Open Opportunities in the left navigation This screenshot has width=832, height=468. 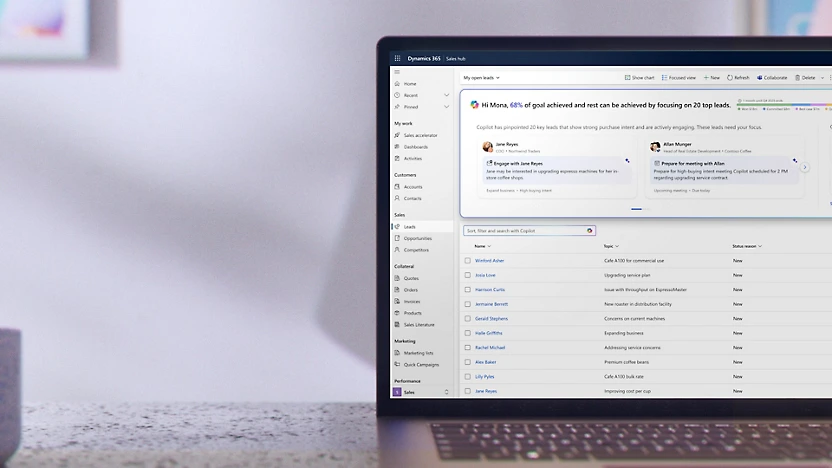coord(417,238)
